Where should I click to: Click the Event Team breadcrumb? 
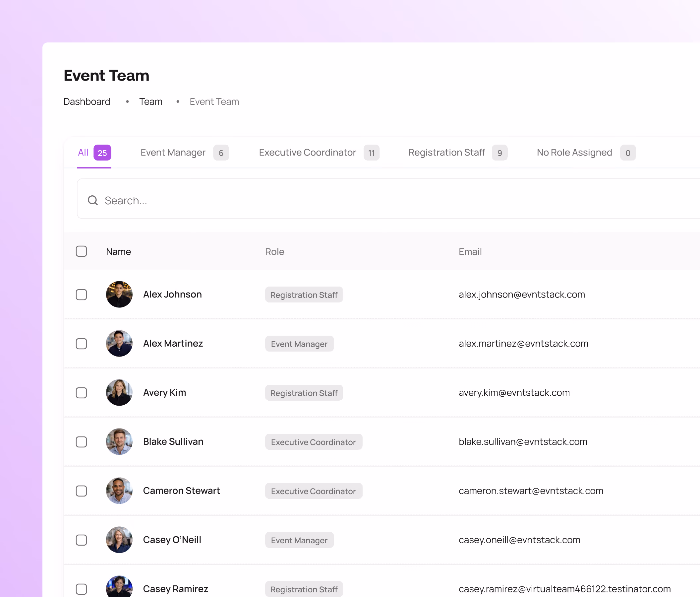pyautogui.click(x=214, y=102)
